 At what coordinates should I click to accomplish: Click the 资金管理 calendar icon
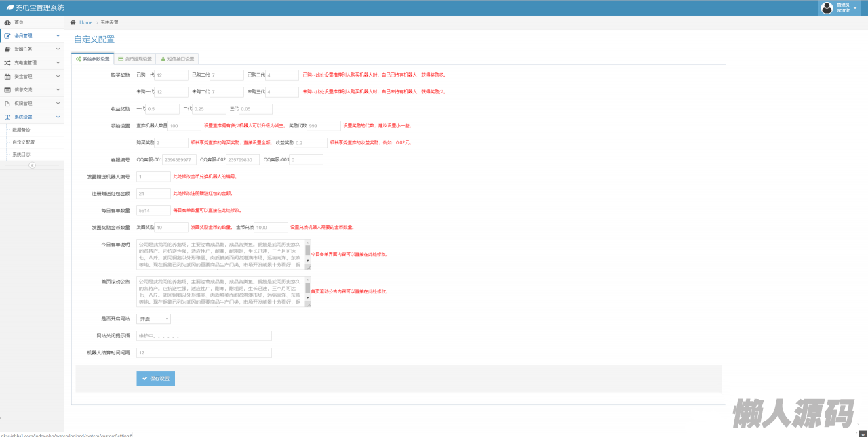click(x=7, y=77)
